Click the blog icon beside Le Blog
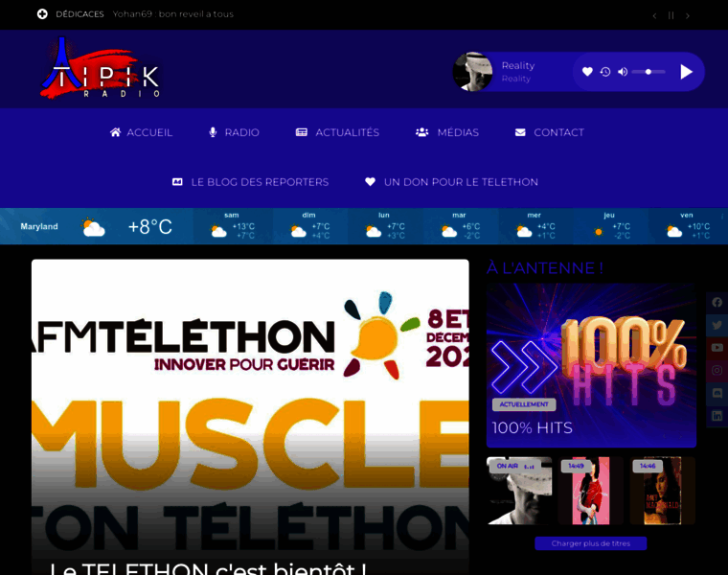The height and width of the screenshot is (575, 728). pyautogui.click(x=177, y=182)
